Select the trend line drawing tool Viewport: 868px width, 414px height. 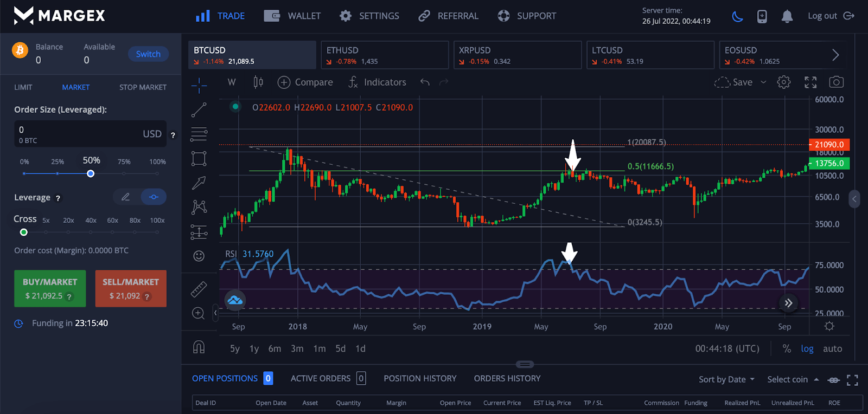(199, 110)
